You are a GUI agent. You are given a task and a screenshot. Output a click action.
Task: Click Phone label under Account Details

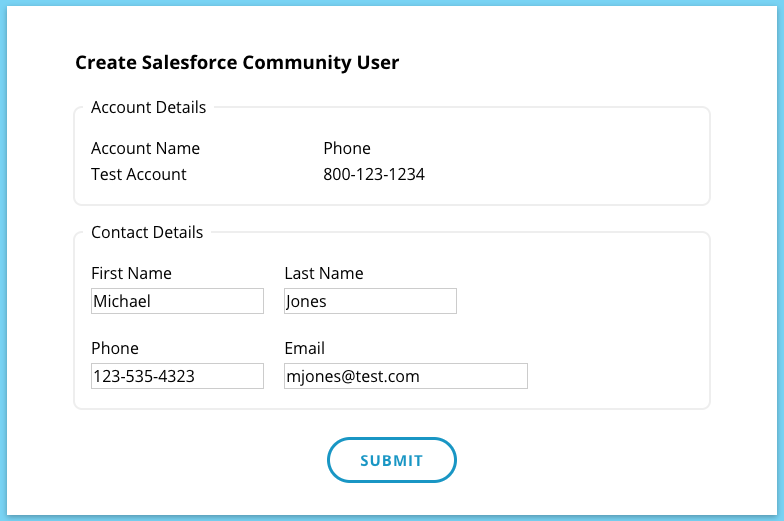coord(347,148)
